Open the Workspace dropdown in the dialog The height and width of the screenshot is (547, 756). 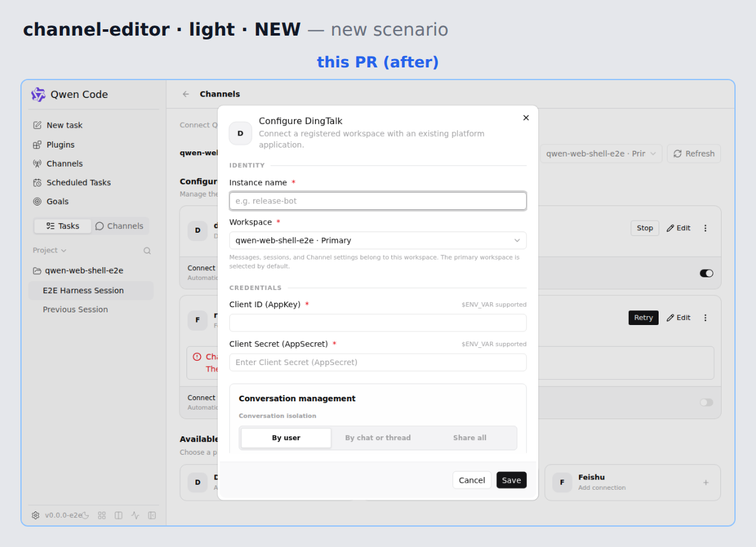[x=378, y=240]
